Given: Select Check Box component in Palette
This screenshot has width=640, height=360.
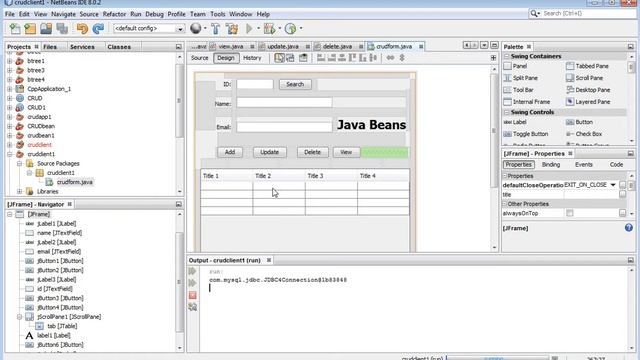Looking at the screenshot, I should [584, 134].
